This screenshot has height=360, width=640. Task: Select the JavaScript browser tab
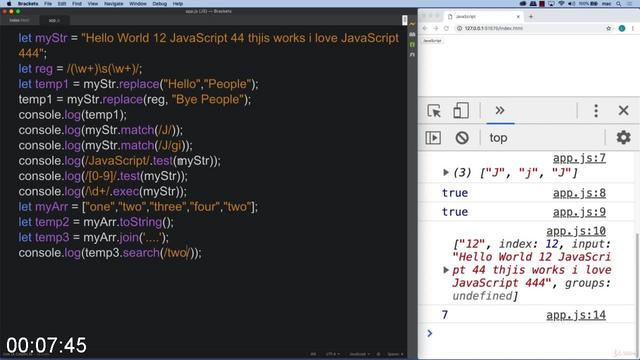(x=484, y=17)
